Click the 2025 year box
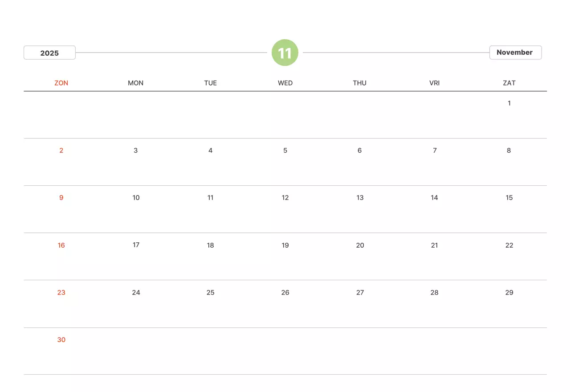Screen dimensions: 570x392 tap(49, 53)
